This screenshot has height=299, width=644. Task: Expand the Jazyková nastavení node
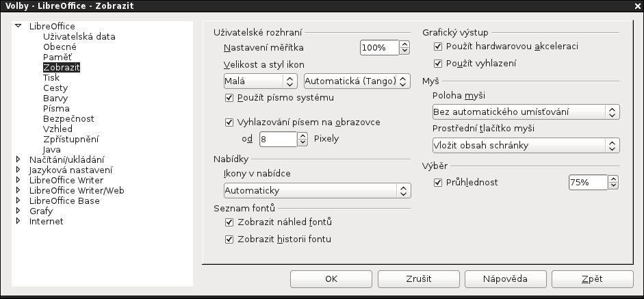pyautogui.click(x=18, y=170)
